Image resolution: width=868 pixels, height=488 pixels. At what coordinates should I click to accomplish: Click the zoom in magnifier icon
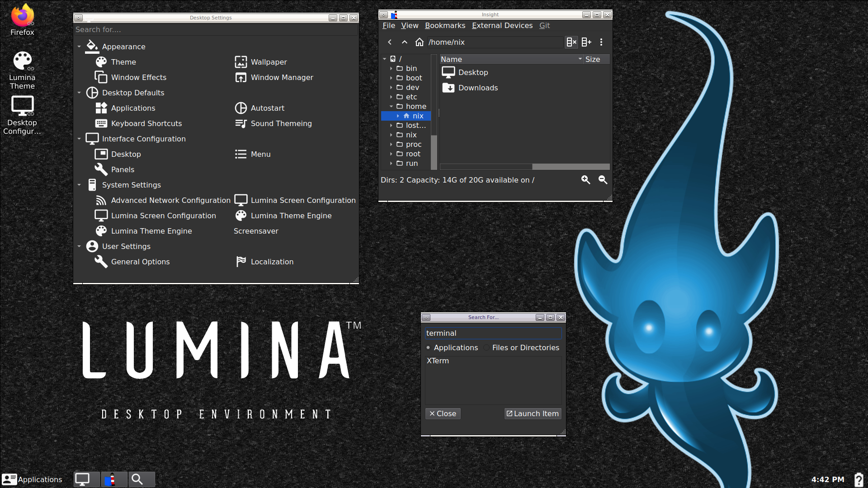pyautogui.click(x=585, y=180)
